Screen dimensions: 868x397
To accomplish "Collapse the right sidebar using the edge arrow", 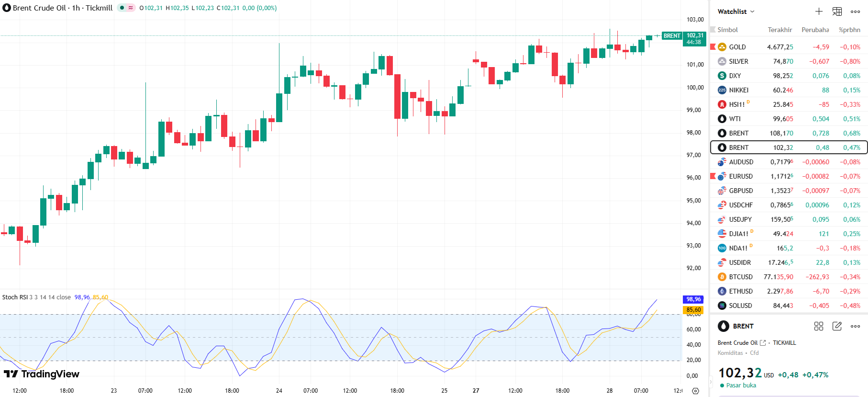I will 711,382.
